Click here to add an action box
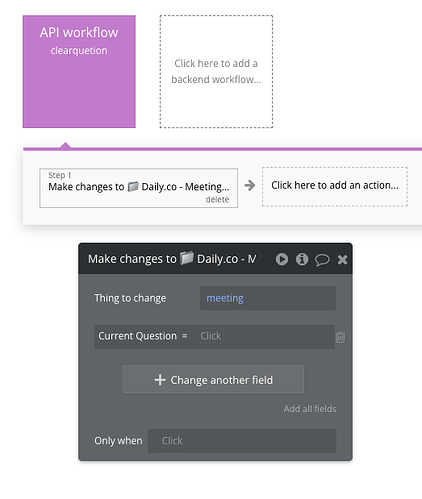Screen dimensions: 422x499 tap(335, 187)
